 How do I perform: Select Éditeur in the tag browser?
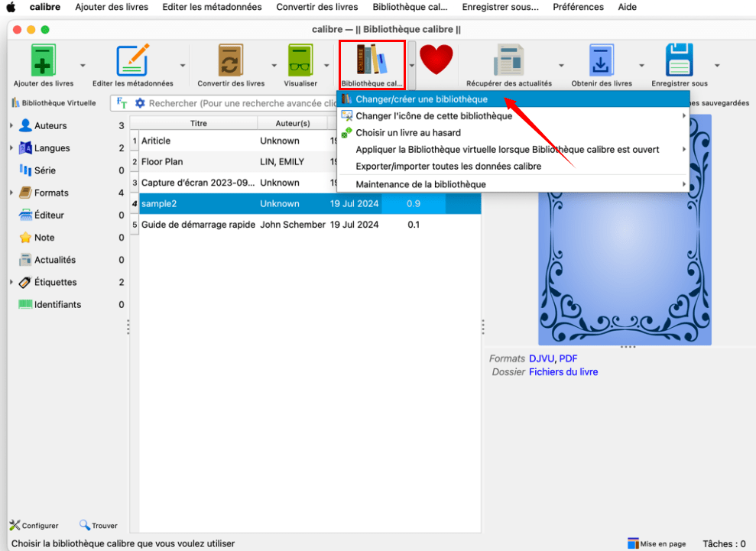49,215
